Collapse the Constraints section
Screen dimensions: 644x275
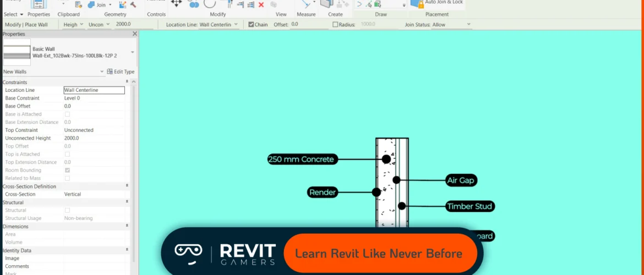coord(127,82)
